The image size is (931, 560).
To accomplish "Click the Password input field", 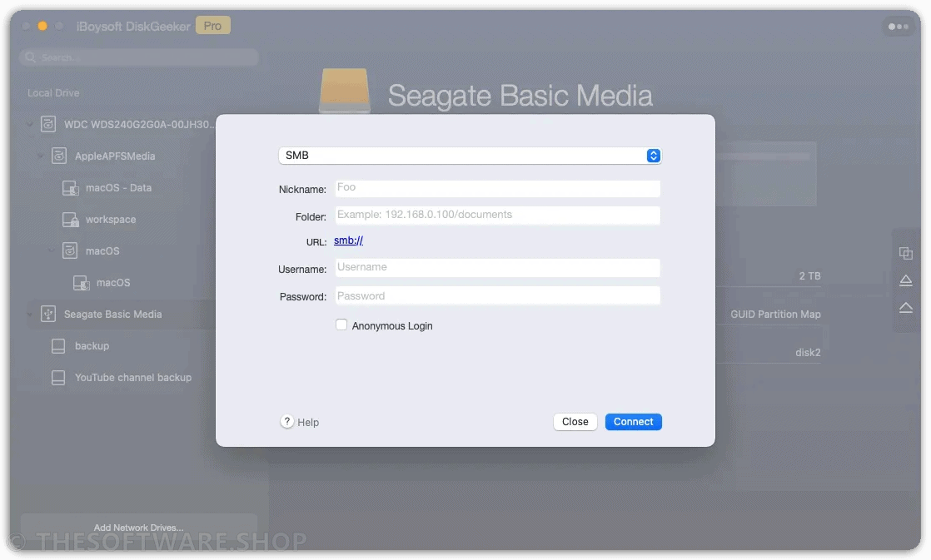I will point(498,295).
